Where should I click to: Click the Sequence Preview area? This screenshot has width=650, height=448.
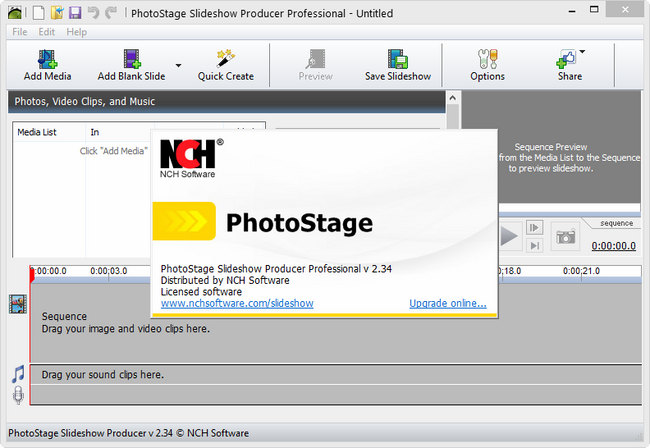pos(551,147)
